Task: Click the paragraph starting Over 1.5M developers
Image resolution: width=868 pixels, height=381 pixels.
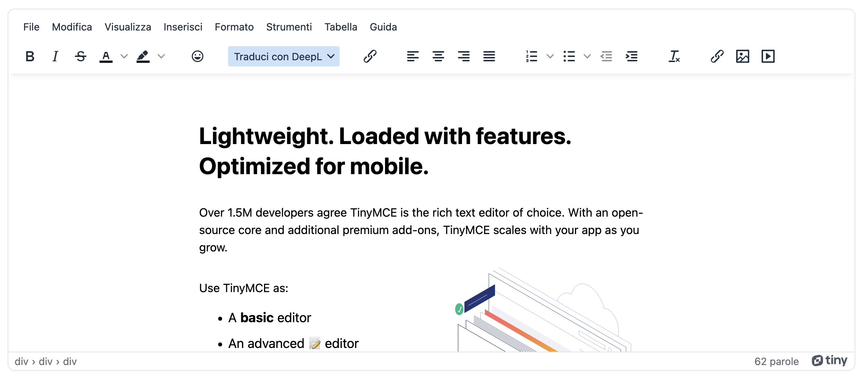Action: pos(421,230)
